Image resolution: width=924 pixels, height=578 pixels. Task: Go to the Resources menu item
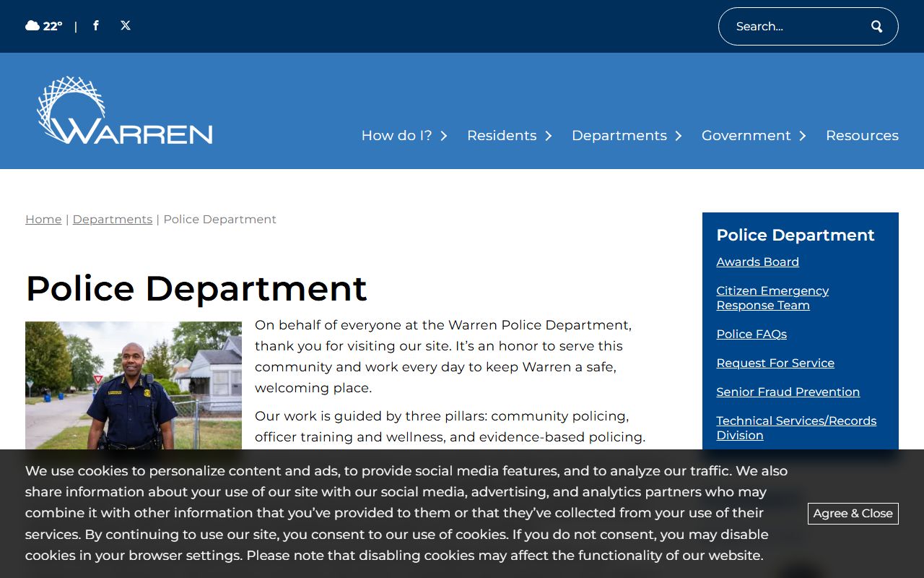pos(862,136)
